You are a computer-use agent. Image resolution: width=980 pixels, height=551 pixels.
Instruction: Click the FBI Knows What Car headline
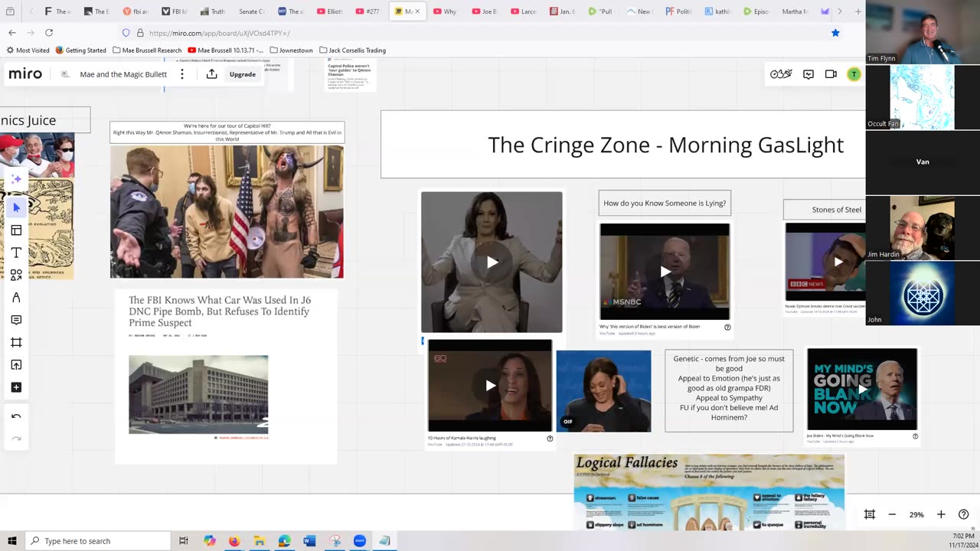click(x=219, y=311)
